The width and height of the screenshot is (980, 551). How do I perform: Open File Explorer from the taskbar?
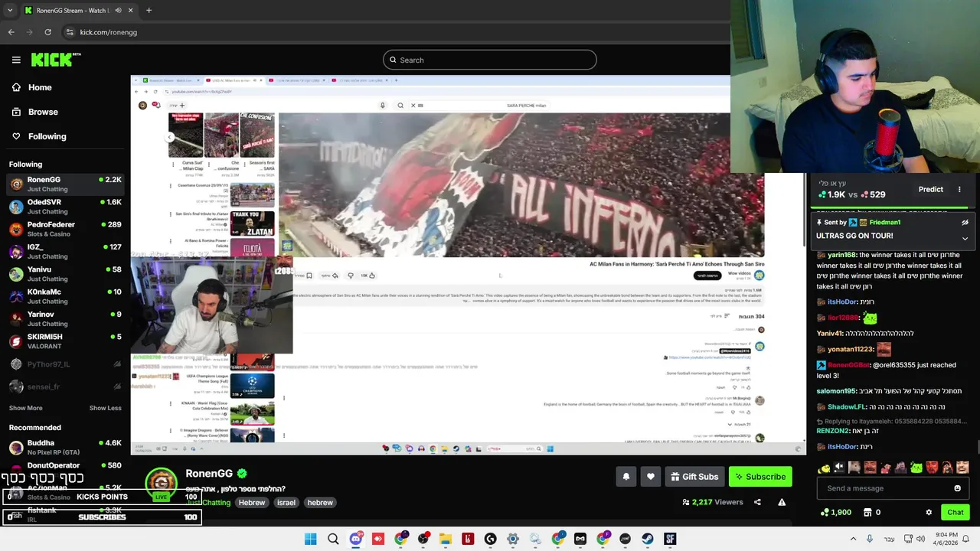(x=446, y=539)
